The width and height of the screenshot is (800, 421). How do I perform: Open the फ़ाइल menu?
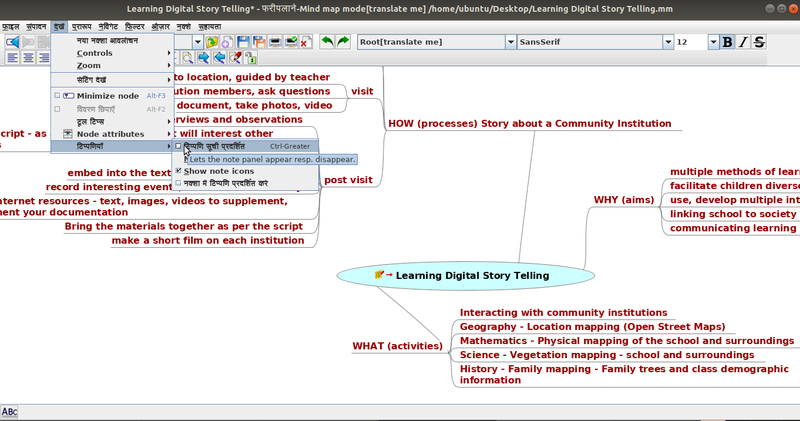10,27
